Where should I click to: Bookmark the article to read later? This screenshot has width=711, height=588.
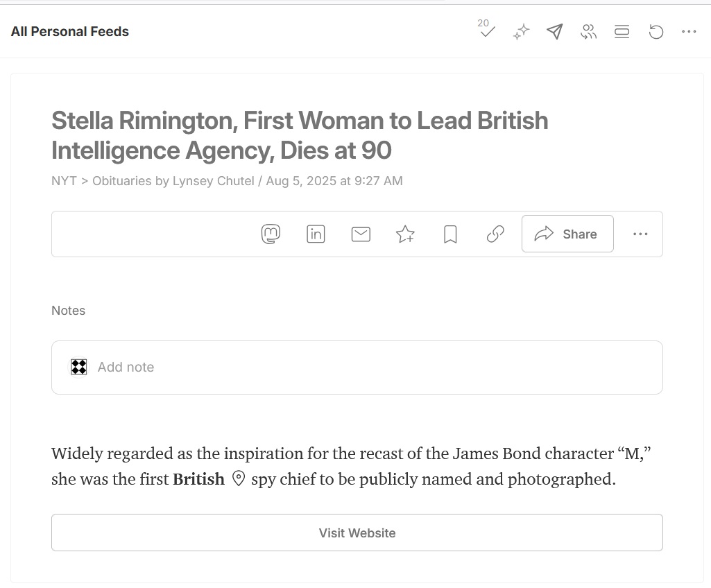click(450, 234)
